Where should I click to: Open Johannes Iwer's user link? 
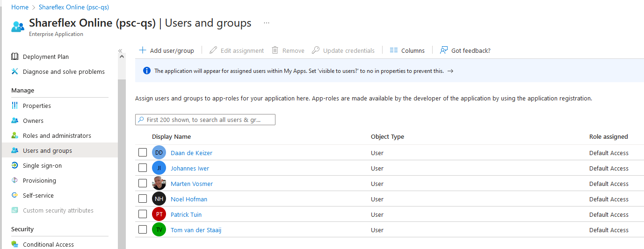point(190,168)
